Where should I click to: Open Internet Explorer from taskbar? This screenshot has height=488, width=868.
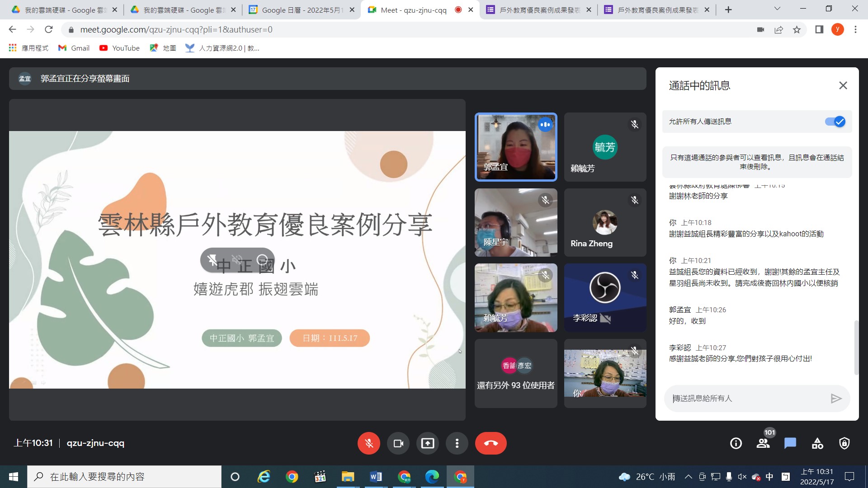264,477
